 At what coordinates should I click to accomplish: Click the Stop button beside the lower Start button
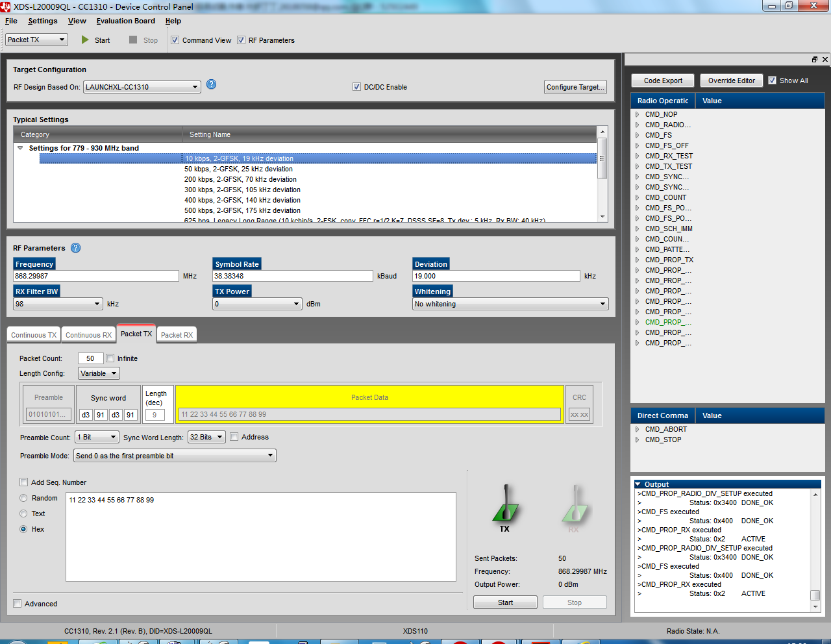tap(575, 602)
